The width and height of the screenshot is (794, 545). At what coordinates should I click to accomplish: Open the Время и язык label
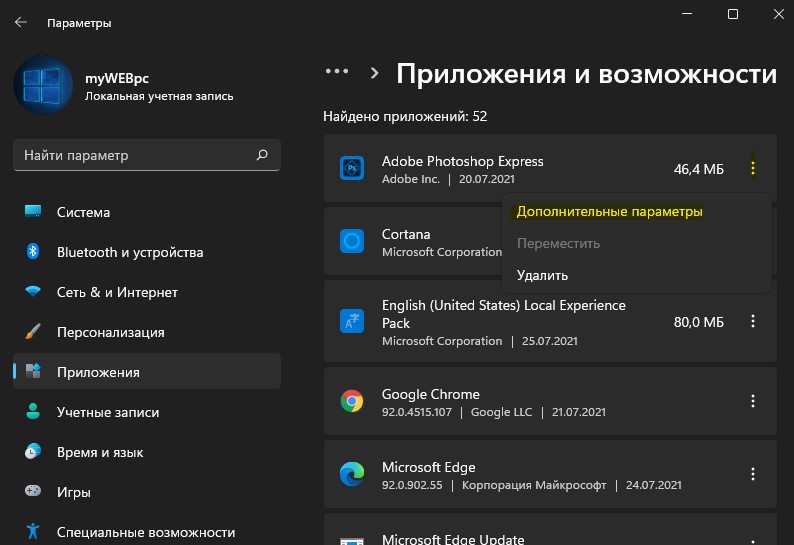coord(100,452)
